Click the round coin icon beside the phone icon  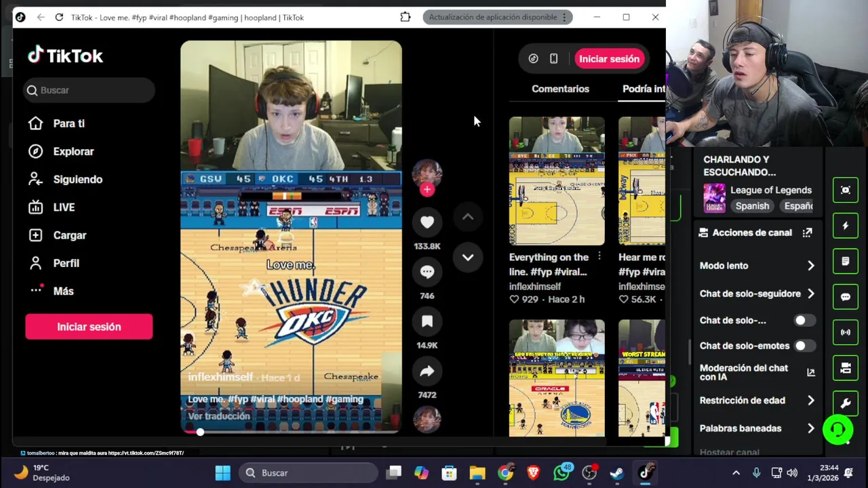534,59
